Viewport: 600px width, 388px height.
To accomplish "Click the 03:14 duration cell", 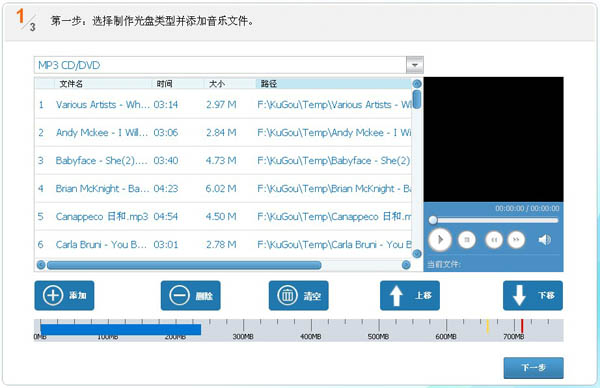I will (166, 104).
